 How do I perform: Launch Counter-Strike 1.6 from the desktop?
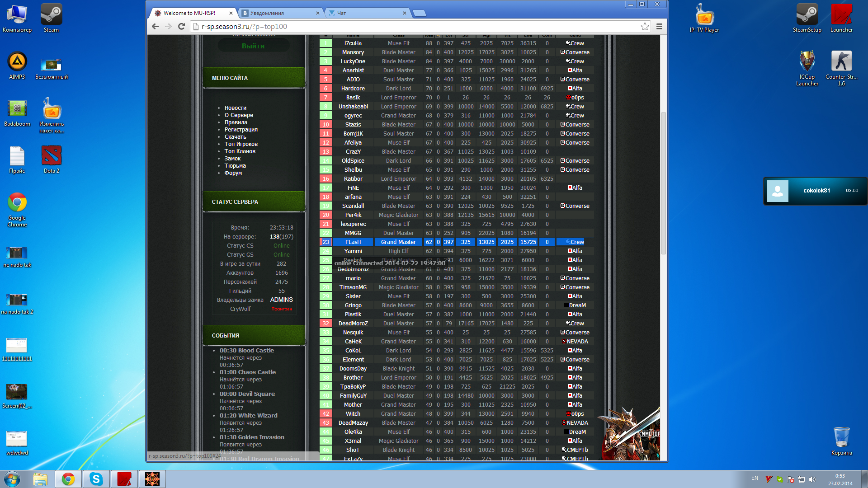pos(841,68)
